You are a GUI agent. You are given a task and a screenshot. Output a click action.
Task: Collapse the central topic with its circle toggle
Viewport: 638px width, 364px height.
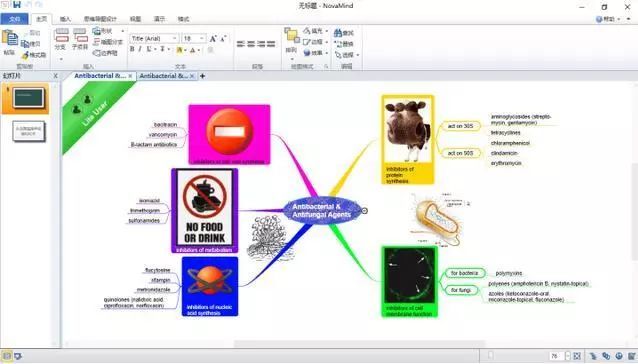click(x=365, y=211)
